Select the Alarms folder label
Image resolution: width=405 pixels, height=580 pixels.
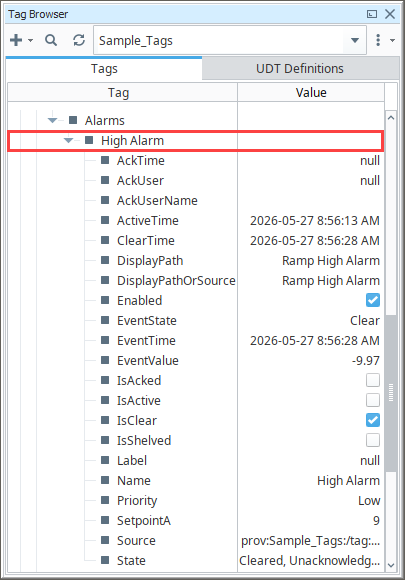pos(105,121)
